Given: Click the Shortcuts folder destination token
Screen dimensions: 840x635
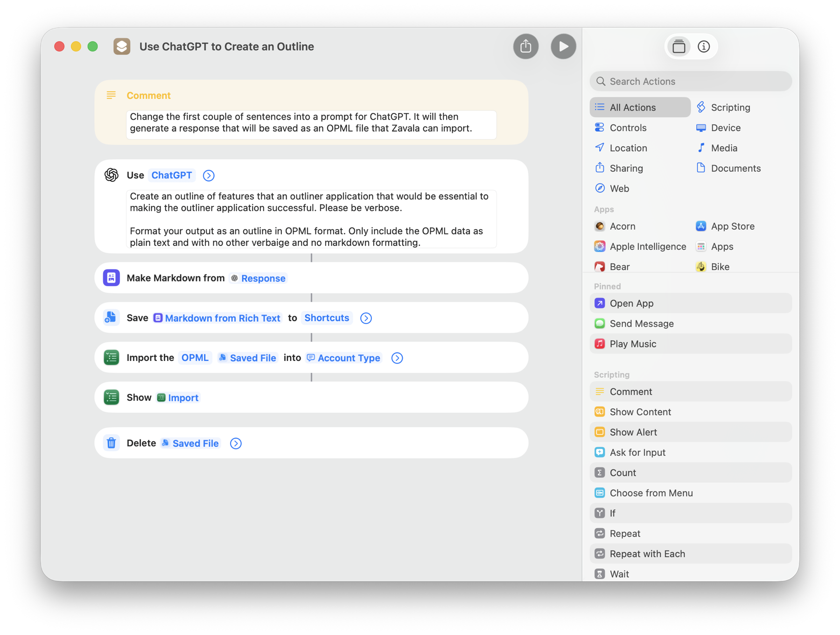Looking at the screenshot, I should (x=327, y=318).
